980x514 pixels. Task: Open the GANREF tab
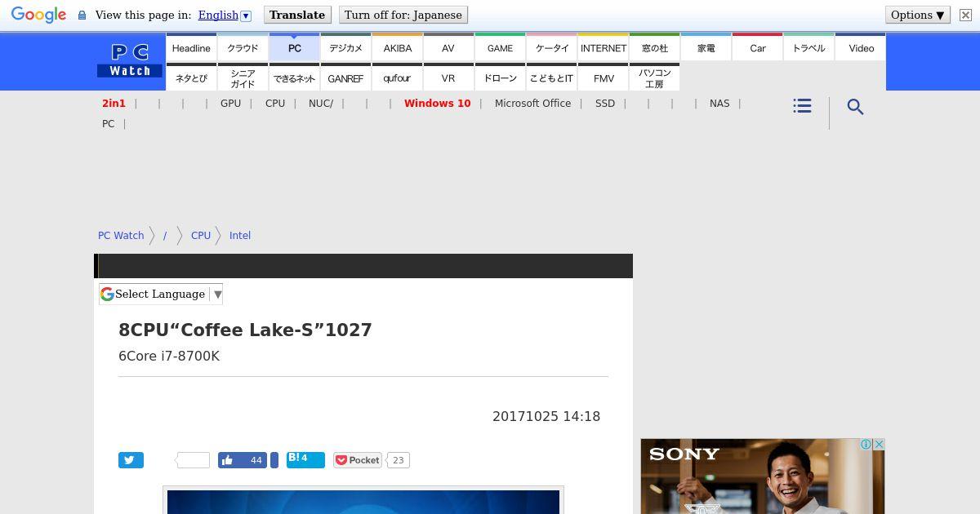pyautogui.click(x=345, y=78)
